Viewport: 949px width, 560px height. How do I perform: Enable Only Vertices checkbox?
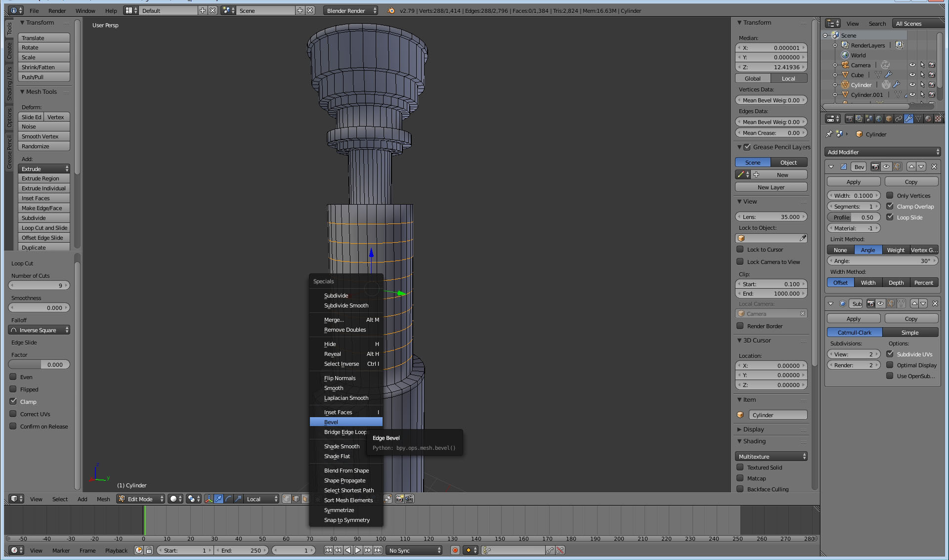pos(890,195)
